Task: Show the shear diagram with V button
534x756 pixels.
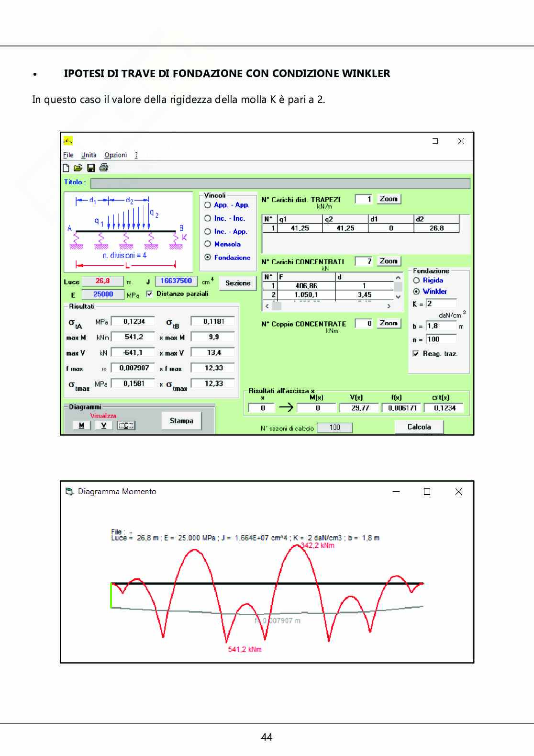Action: [x=103, y=425]
